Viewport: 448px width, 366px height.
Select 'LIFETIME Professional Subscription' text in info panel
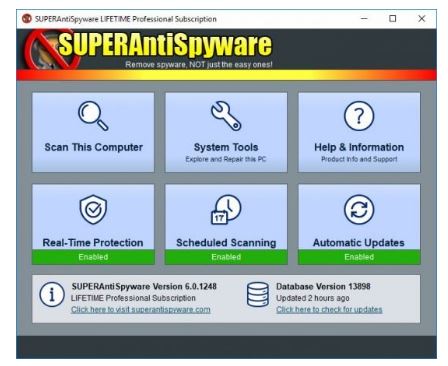tap(133, 298)
